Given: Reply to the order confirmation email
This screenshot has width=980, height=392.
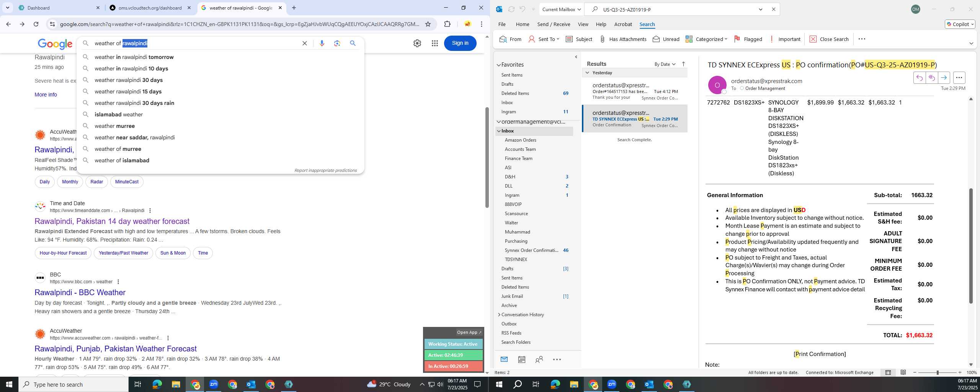Looking at the screenshot, I should coord(920,78).
